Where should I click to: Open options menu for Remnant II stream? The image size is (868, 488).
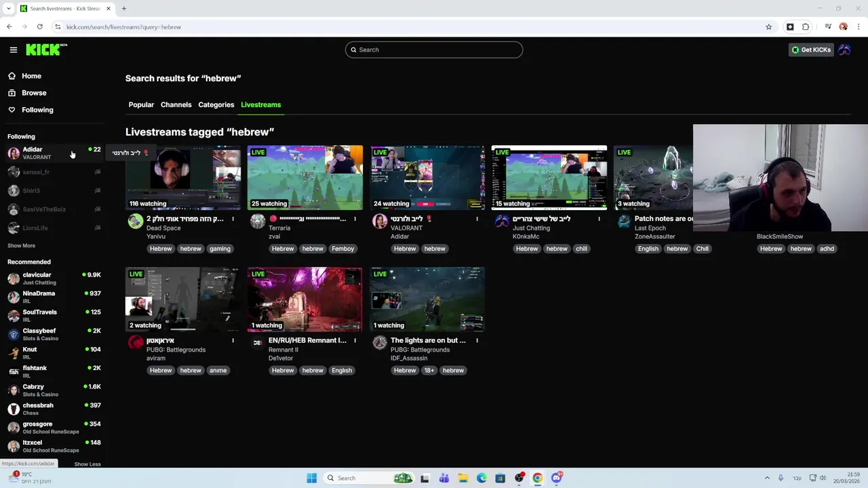click(x=355, y=341)
